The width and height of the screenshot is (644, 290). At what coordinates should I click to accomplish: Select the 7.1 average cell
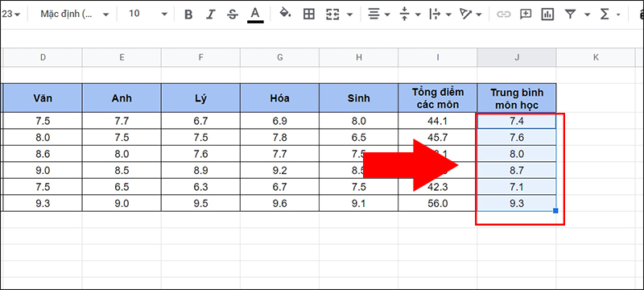[517, 187]
